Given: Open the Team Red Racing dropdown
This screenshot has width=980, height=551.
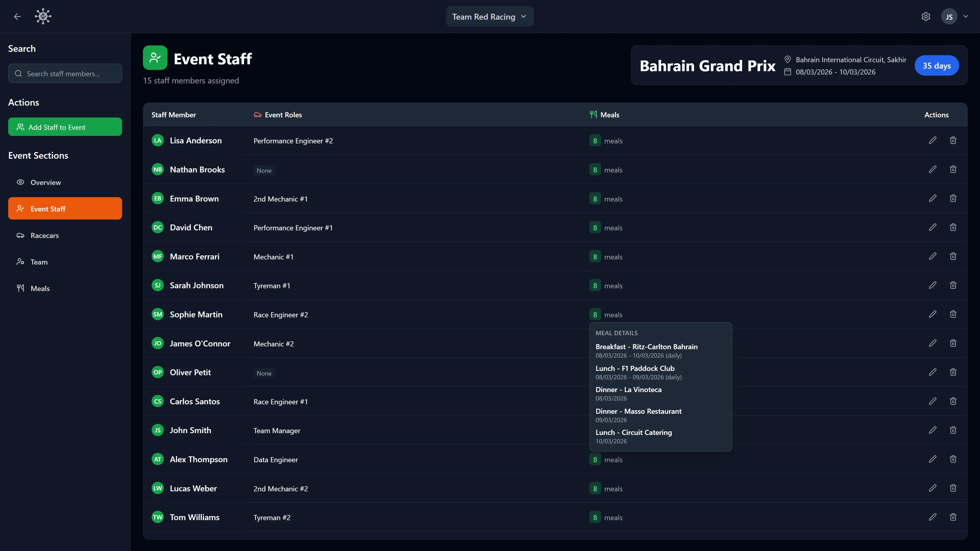Looking at the screenshot, I should [x=489, y=17].
